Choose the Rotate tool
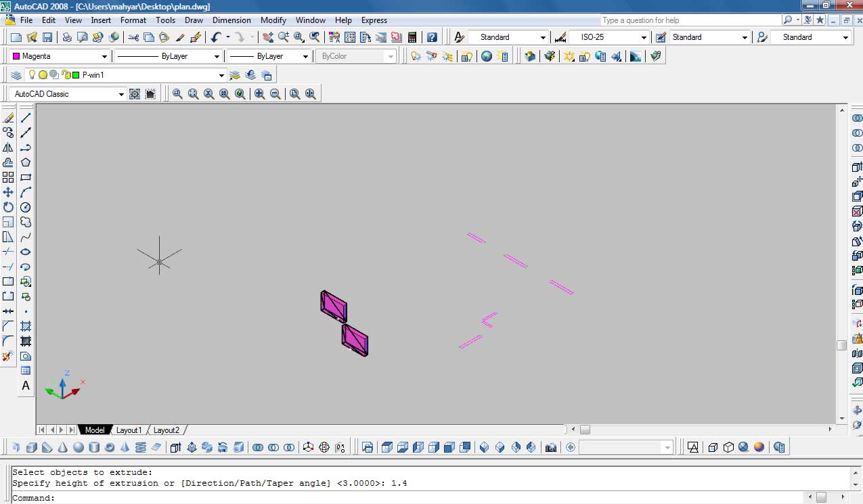This screenshot has height=504, width=863. tap(8, 207)
